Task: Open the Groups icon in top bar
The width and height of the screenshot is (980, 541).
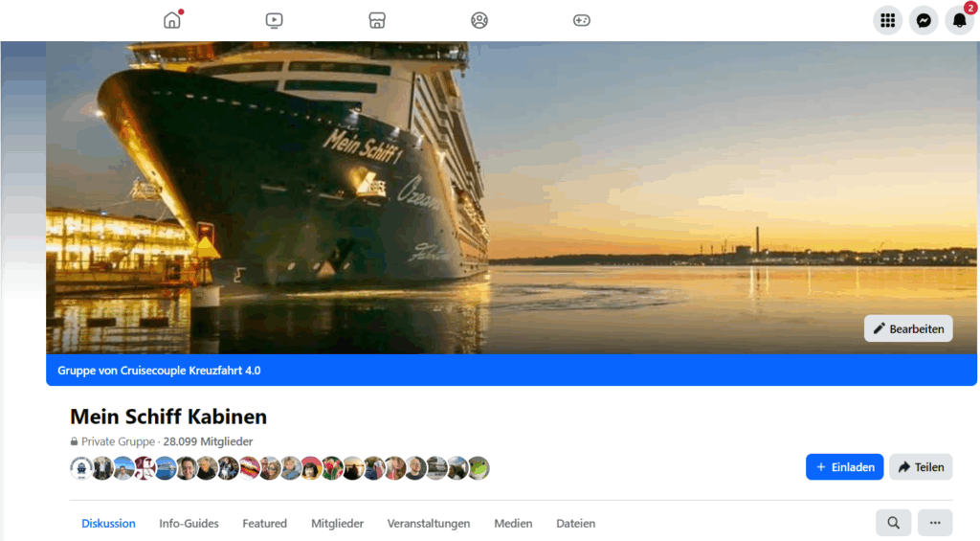Action: [x=479, y=20]
